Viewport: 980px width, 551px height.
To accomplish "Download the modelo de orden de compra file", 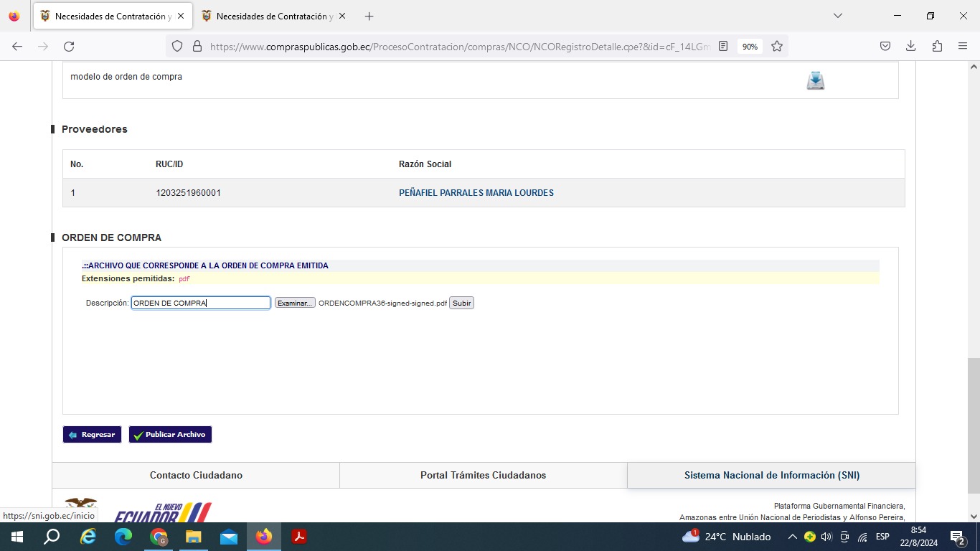I will [815, 80].
